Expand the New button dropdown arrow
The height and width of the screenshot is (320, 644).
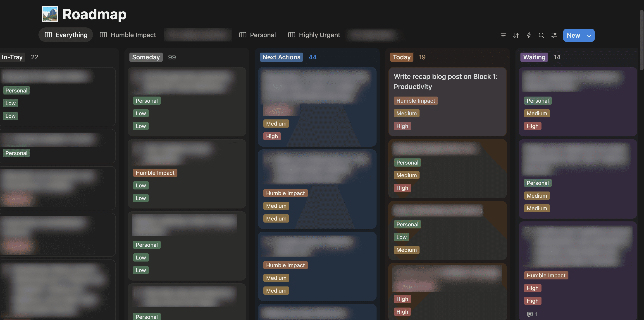tap(589, 36)
